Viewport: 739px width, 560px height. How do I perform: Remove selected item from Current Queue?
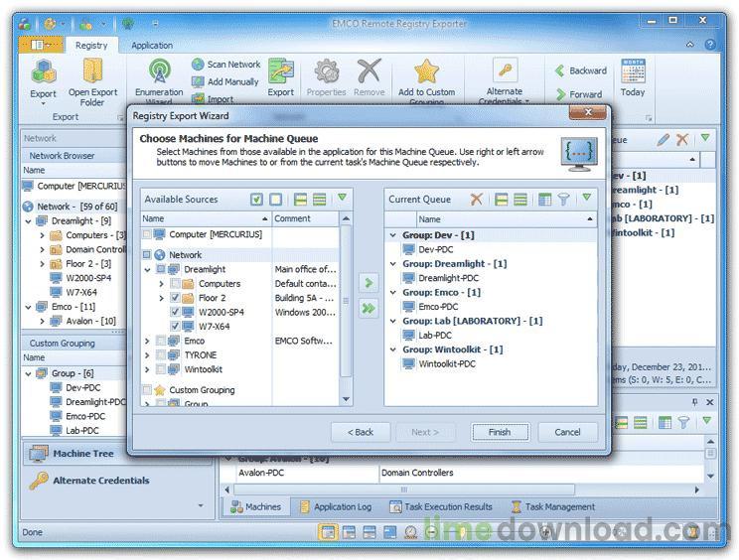pos(477,200)
